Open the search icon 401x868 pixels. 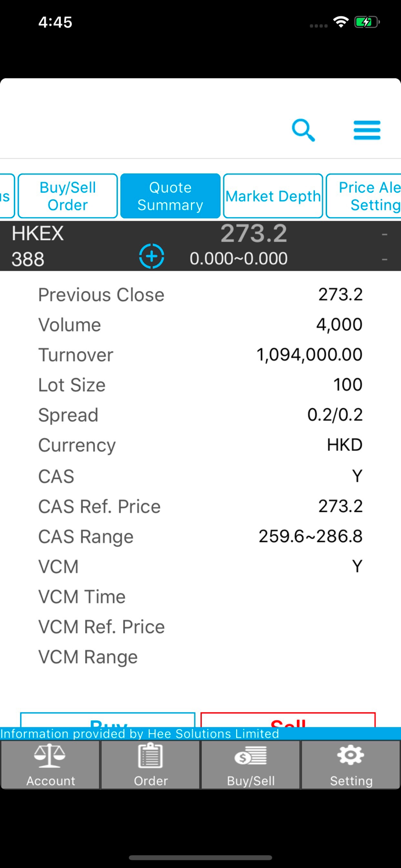(303, 130)
